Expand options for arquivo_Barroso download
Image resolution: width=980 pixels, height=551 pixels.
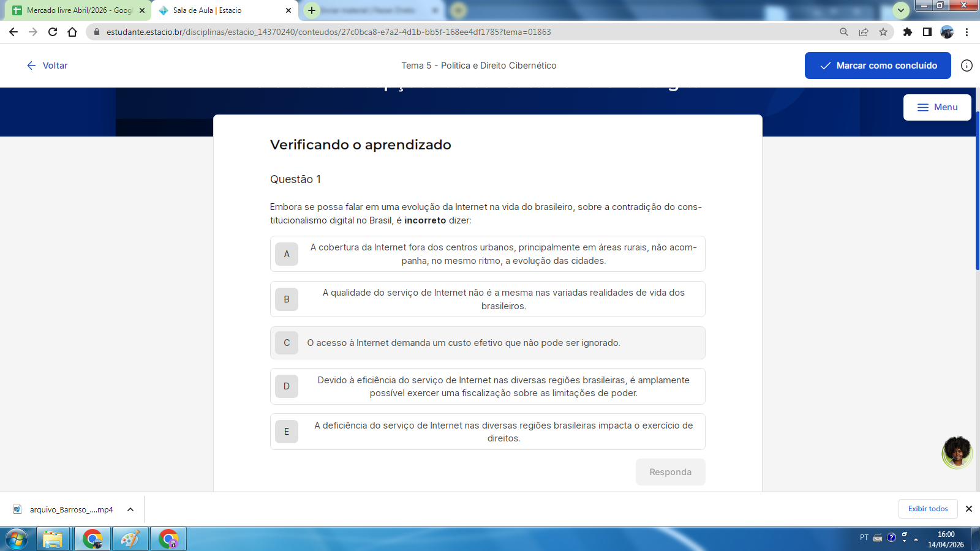click(x=130, y=509)
